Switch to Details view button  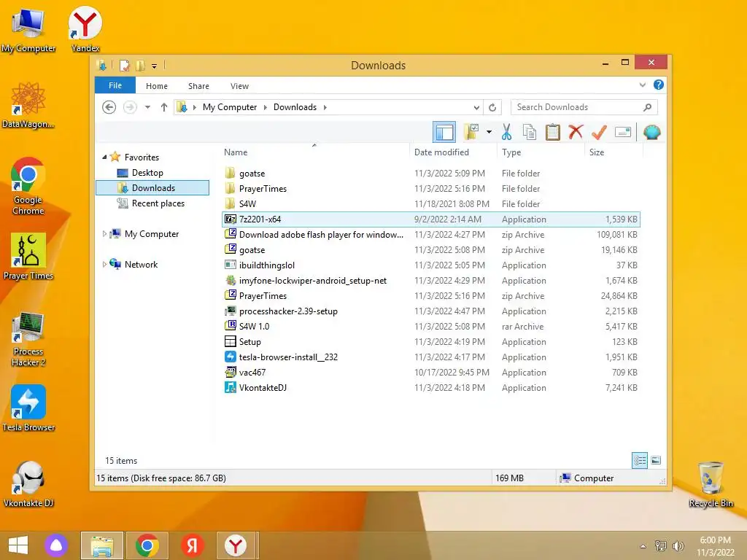(639, 461)
